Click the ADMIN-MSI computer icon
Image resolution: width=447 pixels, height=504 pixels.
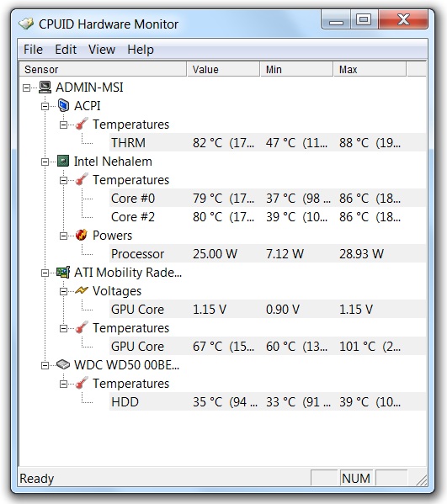(x=45, y=88)
